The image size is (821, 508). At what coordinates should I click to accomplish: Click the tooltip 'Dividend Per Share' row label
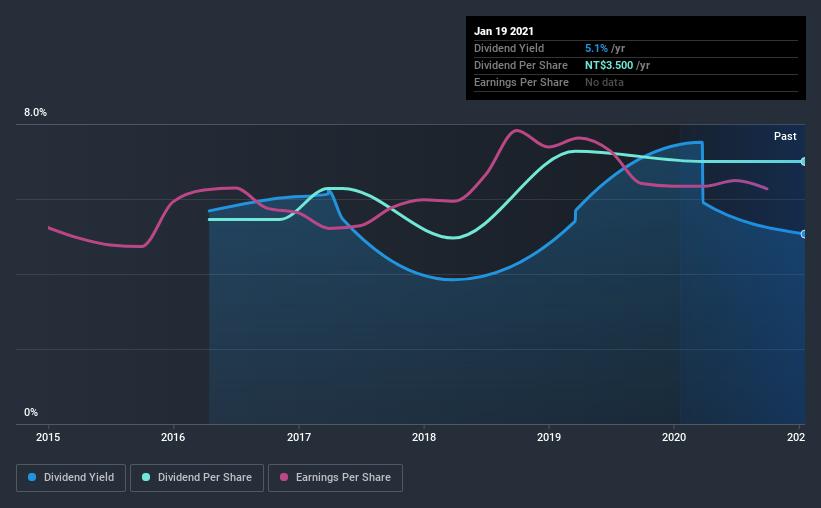click(520, 65)
